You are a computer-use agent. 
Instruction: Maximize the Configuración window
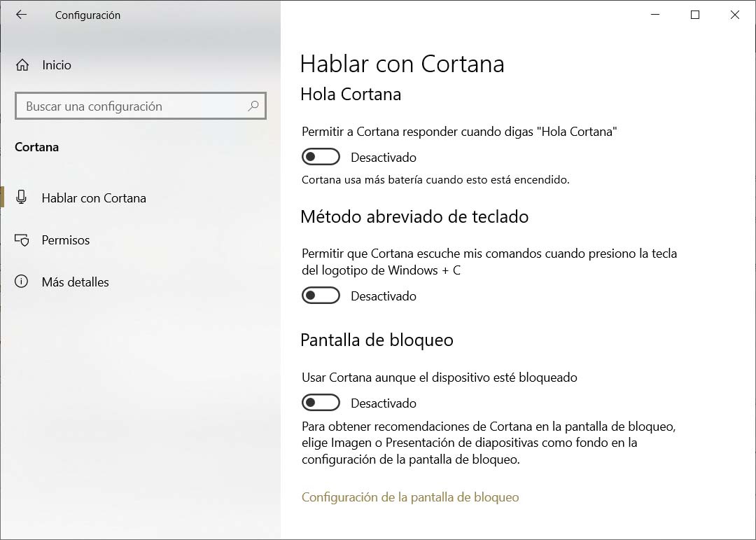click(x=695, y=15)
